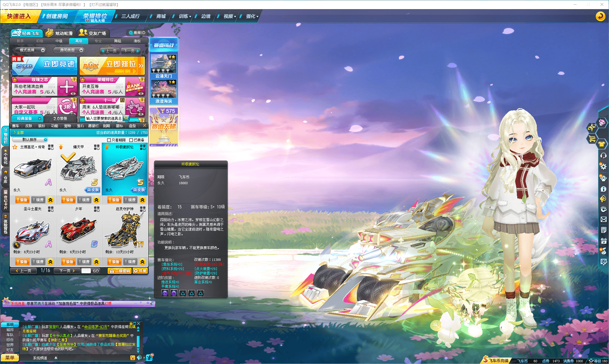Screen dimensions: 609x364
Task: Click the yellow return arrow icon top-right
Action: [x=600, y=16]
